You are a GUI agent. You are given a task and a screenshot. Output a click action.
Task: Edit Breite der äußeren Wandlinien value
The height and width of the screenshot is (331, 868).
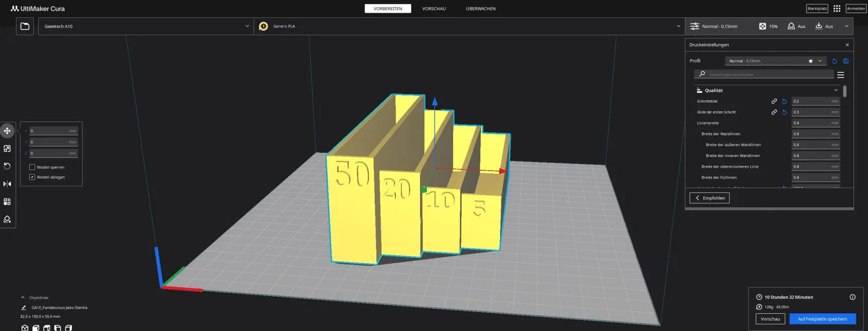click(x=816, y=145)
